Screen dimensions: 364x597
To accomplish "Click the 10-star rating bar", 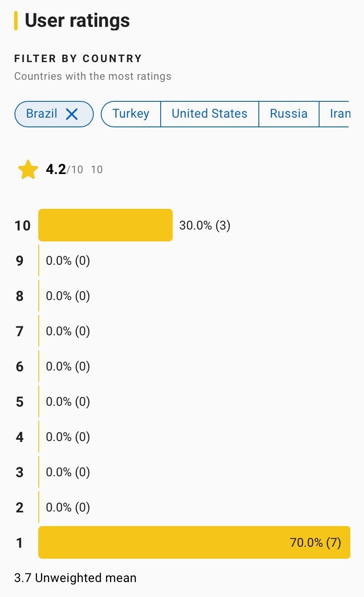I will (x=106, y=225).
